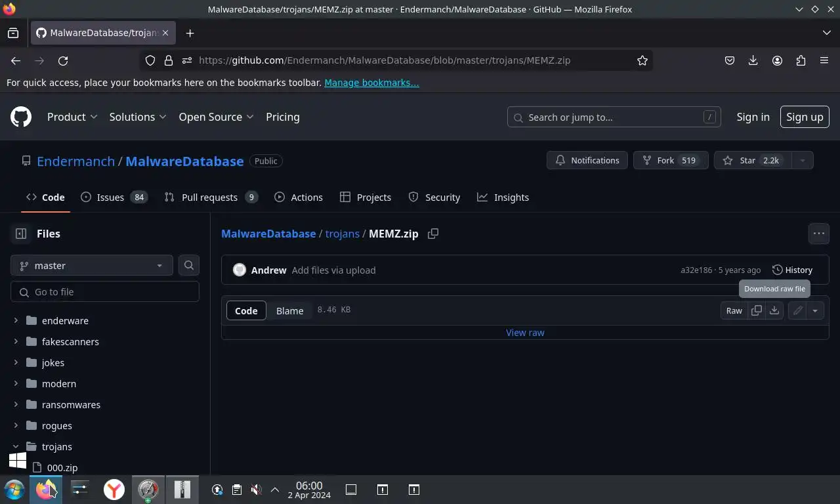The image size is (840, 504).
Task: Open the Firefox application menu
Action: click(x=824, y=60)
